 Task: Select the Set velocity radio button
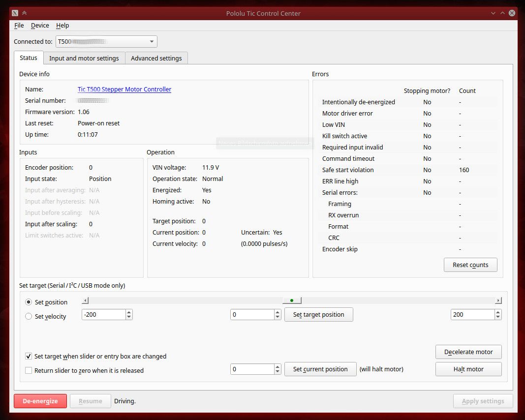click(28, 316)
